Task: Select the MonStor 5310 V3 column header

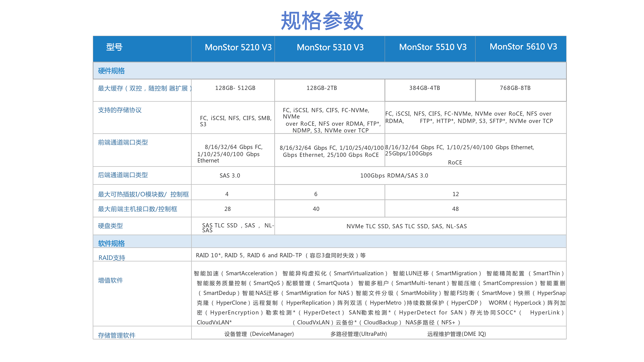Action: (330, 49)
